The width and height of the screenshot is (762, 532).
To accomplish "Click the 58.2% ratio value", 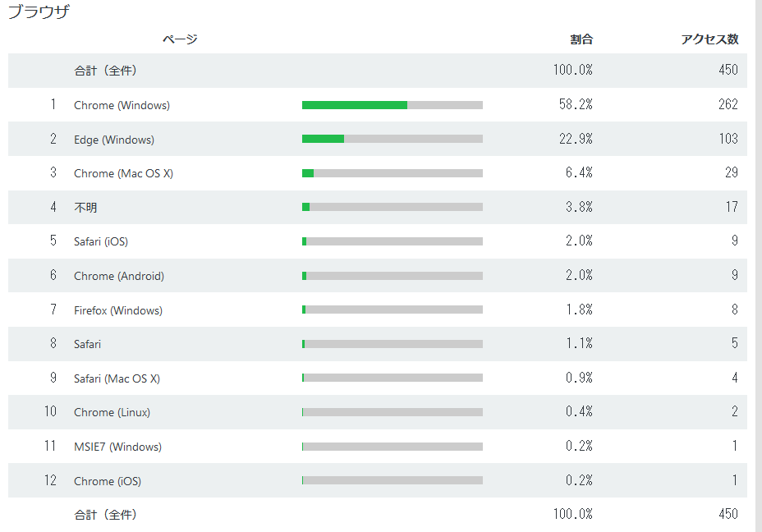I will pos(572,105).
